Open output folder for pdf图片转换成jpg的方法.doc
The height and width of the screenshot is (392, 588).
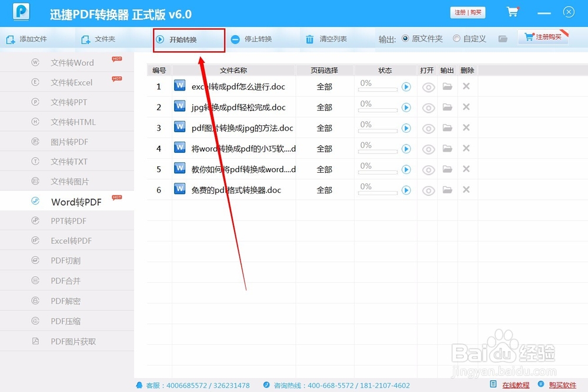pyautogui.click(x=447, y=128)
